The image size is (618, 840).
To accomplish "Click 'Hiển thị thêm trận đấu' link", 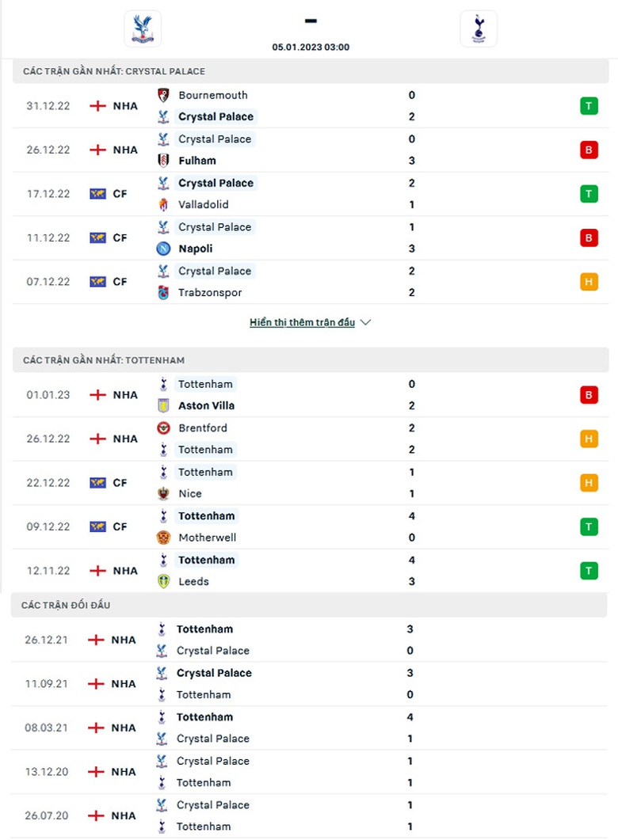I will tap(302, 323).
